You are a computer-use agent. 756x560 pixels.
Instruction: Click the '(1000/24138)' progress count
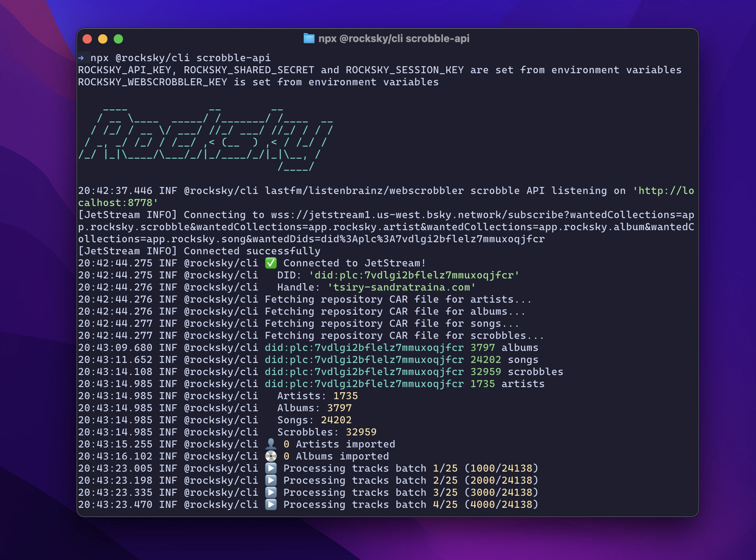[x=501, y=468]
